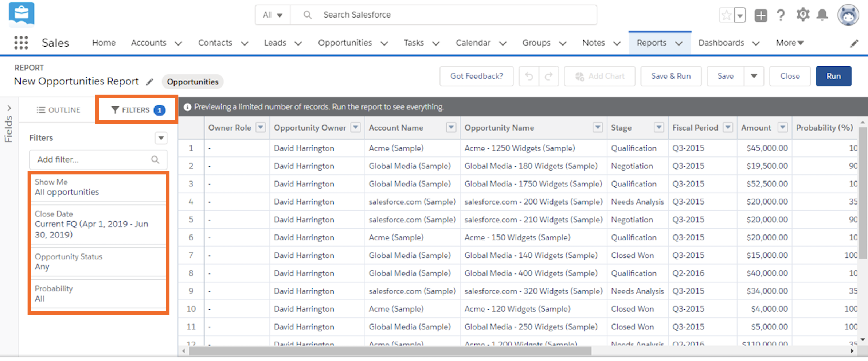Click the blue Run button
Screen dimensions: 868x361
click(x=833, y=76)
